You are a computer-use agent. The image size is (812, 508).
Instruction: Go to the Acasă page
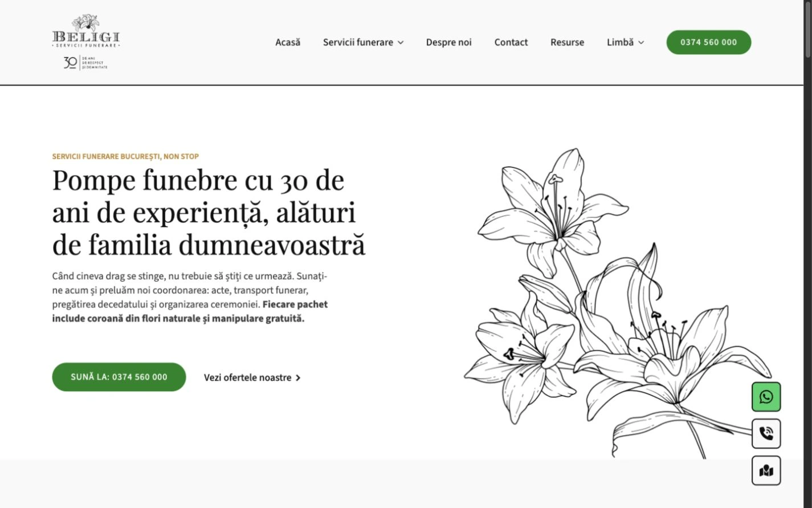(288, 42)
